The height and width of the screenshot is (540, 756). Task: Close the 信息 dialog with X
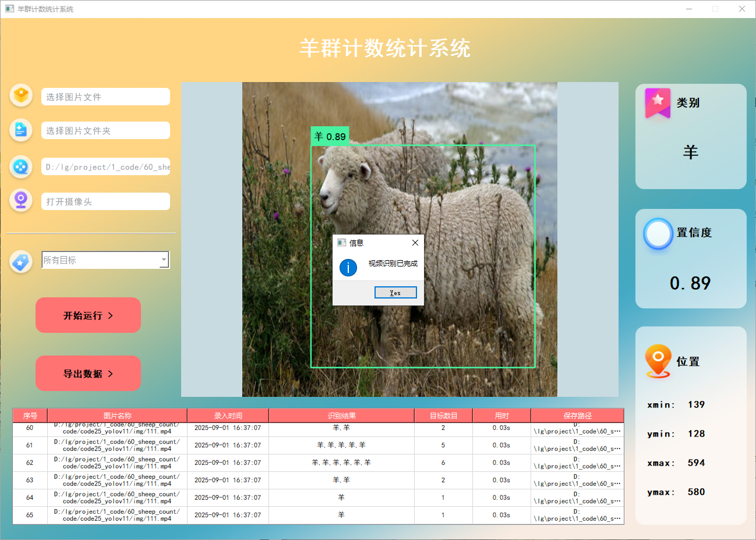click(x=415, y=243)
